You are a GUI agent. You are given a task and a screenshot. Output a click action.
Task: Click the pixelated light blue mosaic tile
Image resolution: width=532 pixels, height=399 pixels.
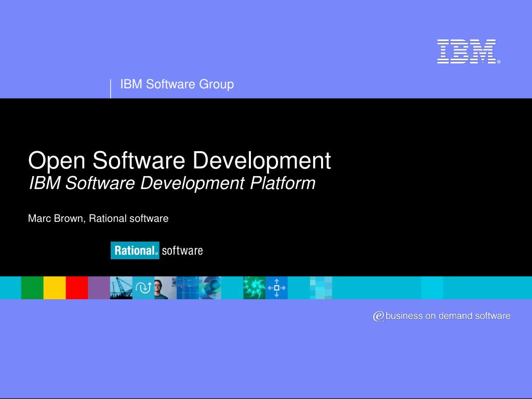pyautogui.click(x=321, y=288)
